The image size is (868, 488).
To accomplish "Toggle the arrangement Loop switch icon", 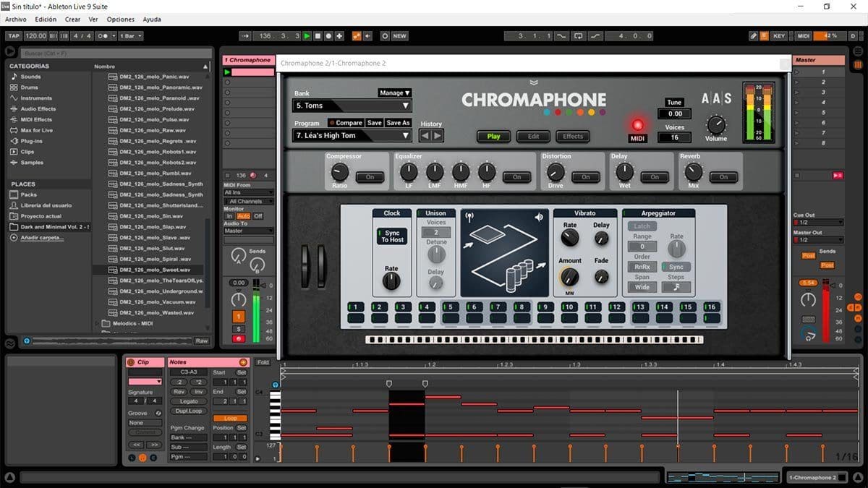I will click(578, 35).
